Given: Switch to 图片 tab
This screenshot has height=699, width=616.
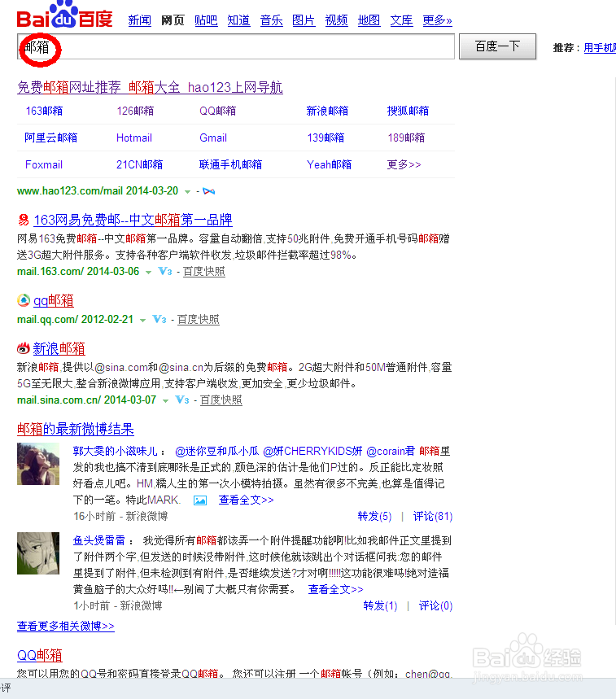Looking at the screenshot, I should (304, 20).
